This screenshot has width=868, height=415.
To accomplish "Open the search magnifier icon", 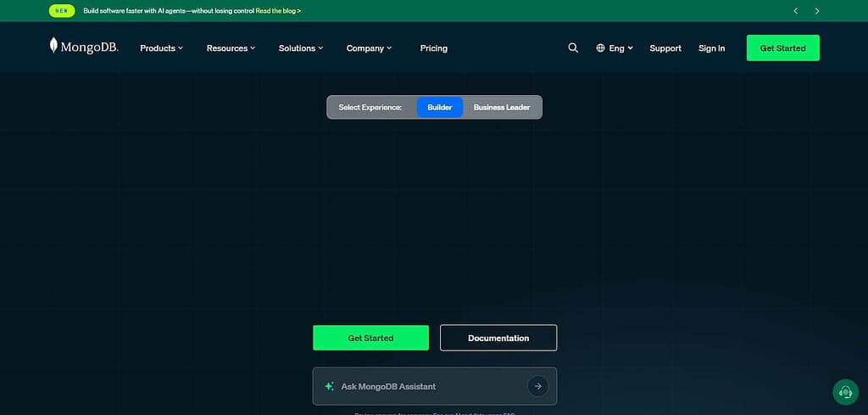I will (573, 48).
